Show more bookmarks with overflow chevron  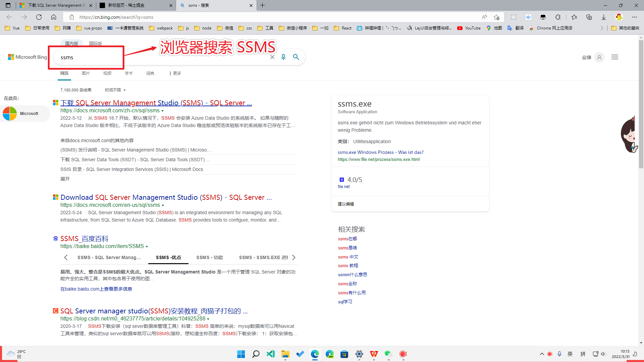tap(602, 28)
